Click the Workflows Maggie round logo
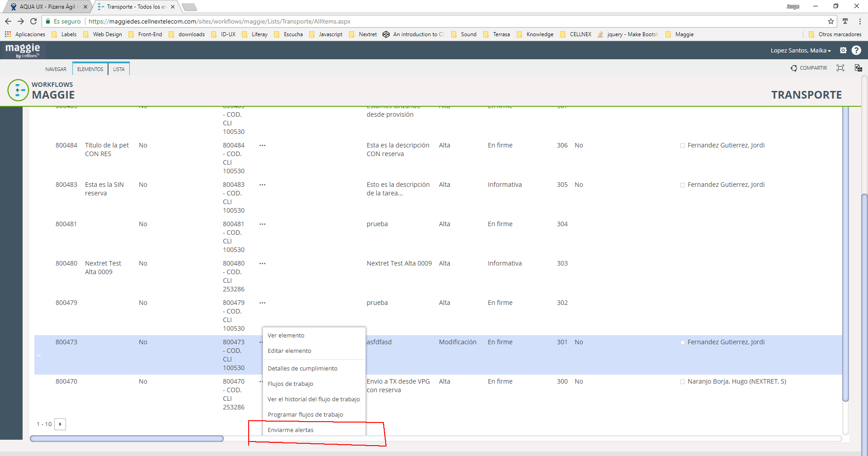868x456 pixels. pyautogui.click(x=18, y=90)
